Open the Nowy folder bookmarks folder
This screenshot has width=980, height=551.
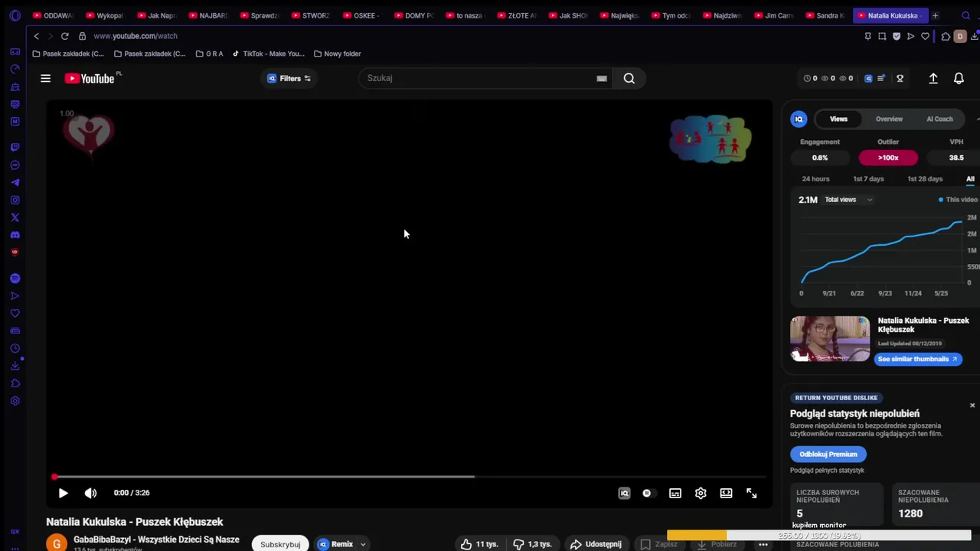tap(337, 54)
